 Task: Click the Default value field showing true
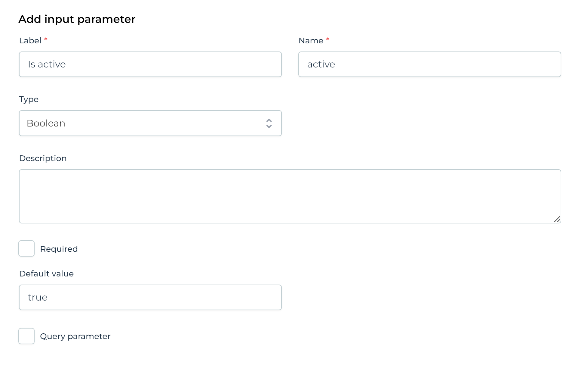click(x=150, y=297)
